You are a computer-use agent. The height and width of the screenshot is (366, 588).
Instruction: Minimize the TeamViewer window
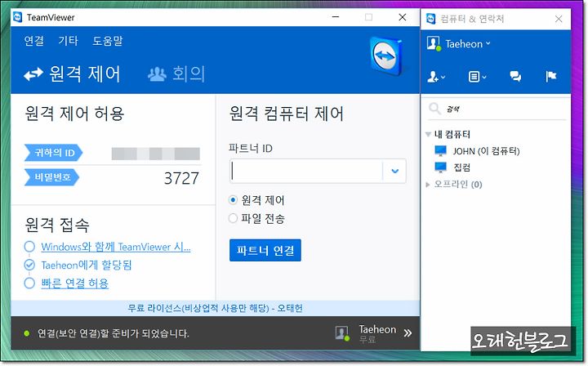(x=336, y=17)
